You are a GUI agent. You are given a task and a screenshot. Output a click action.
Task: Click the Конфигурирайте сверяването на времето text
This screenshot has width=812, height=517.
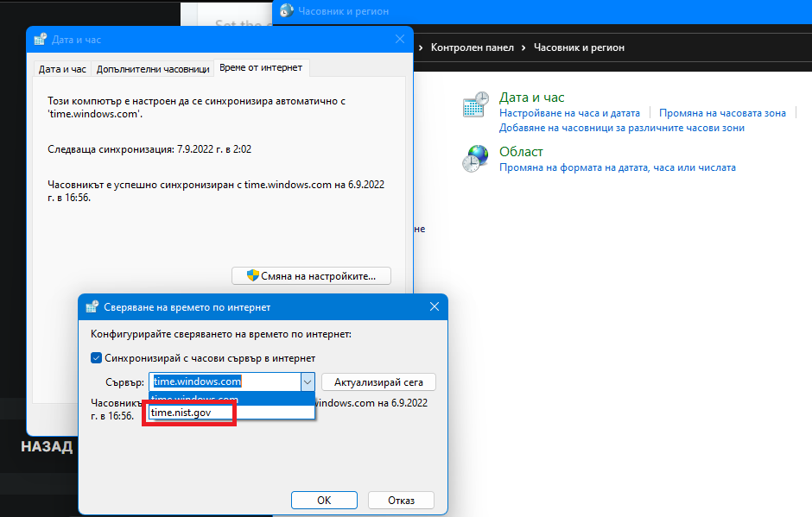(x=221, y=334)
